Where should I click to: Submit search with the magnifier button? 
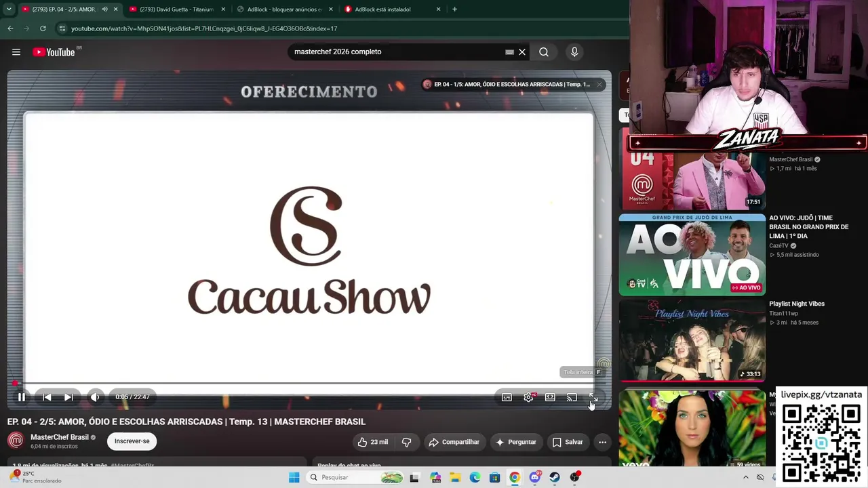544,52
